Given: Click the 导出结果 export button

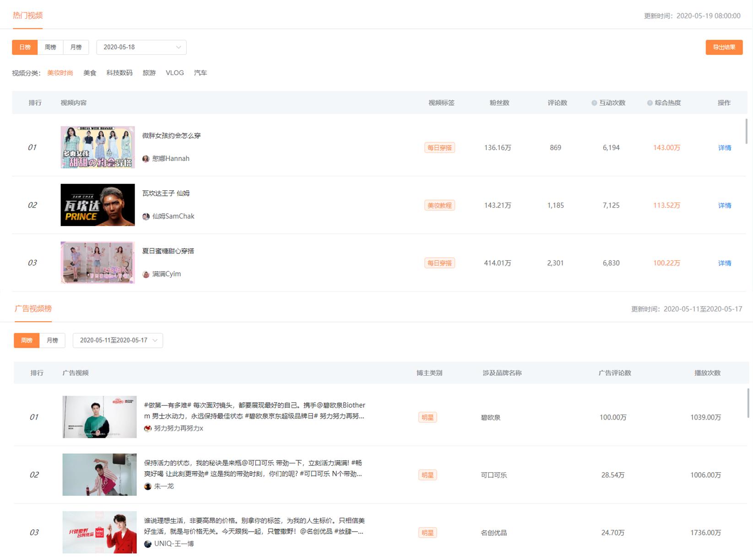Looking at the screenshot, I should click(724, 47).
